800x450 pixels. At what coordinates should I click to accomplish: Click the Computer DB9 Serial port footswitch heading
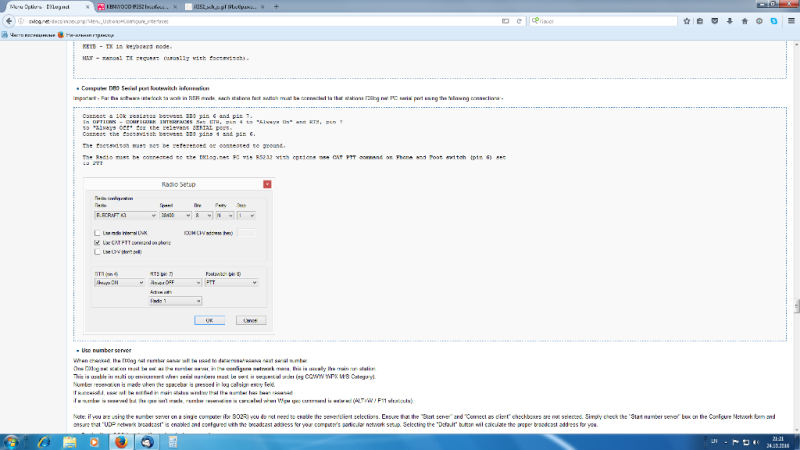145,88
